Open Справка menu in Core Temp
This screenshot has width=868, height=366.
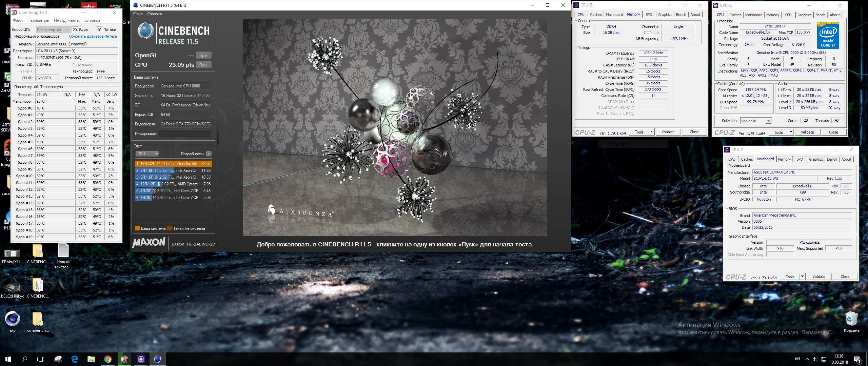(x=92, y=20)
